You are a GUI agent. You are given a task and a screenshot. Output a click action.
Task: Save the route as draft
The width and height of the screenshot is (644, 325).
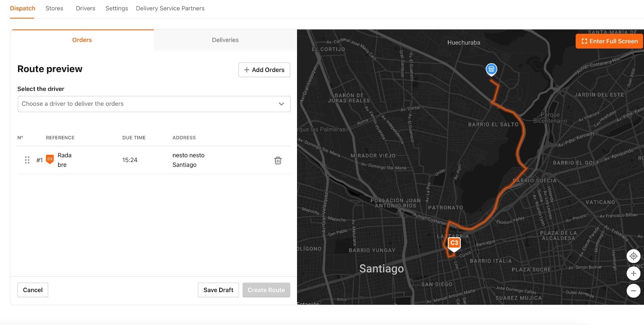218,290
